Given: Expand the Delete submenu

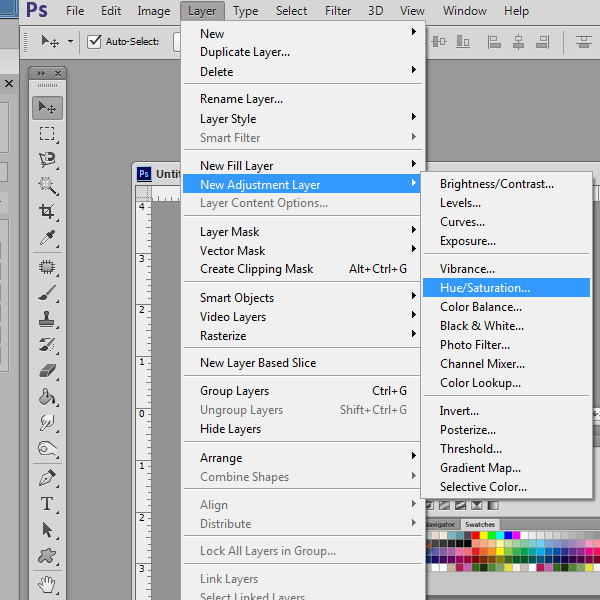Looking at the screenshot, I should click(x=414, y=70).
